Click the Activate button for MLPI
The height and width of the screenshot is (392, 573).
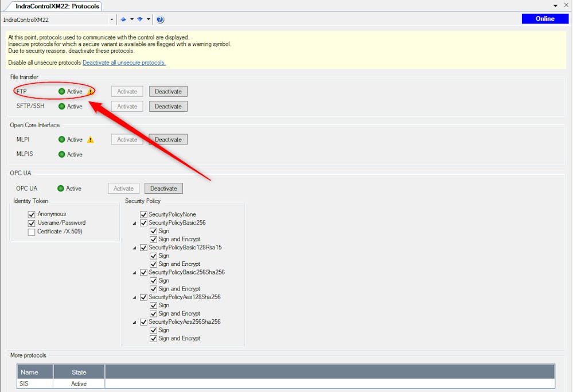click(x=127, y=139)
